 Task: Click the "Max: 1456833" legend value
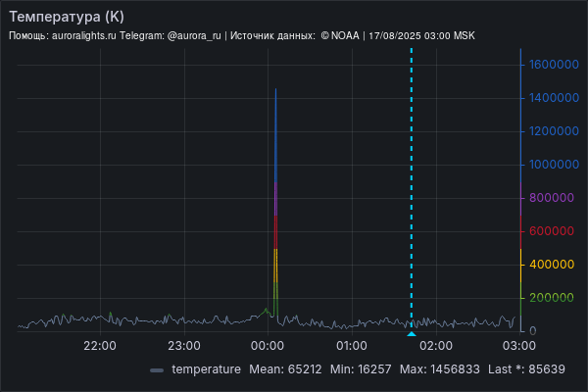tap(439, 369)
